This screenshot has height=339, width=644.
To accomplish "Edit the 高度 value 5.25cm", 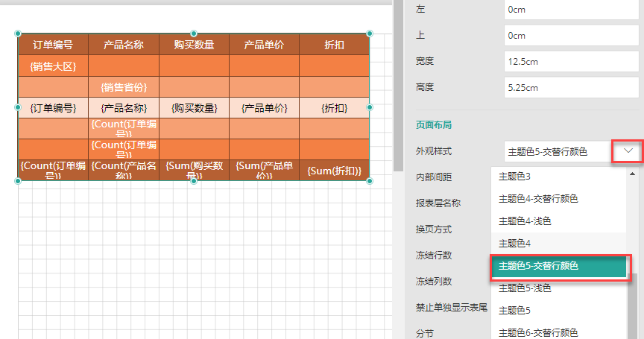I will [x=571, y=87].
